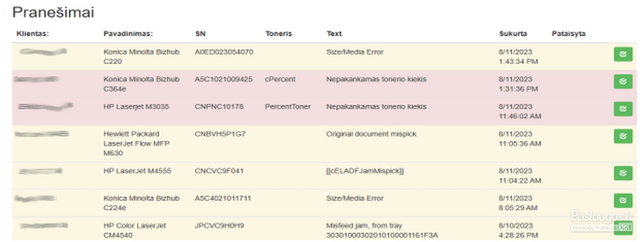This screenshot has height=242, width=644.
Task: Click green edit icon for Bizhub C220 row
Action: (623, 54)
